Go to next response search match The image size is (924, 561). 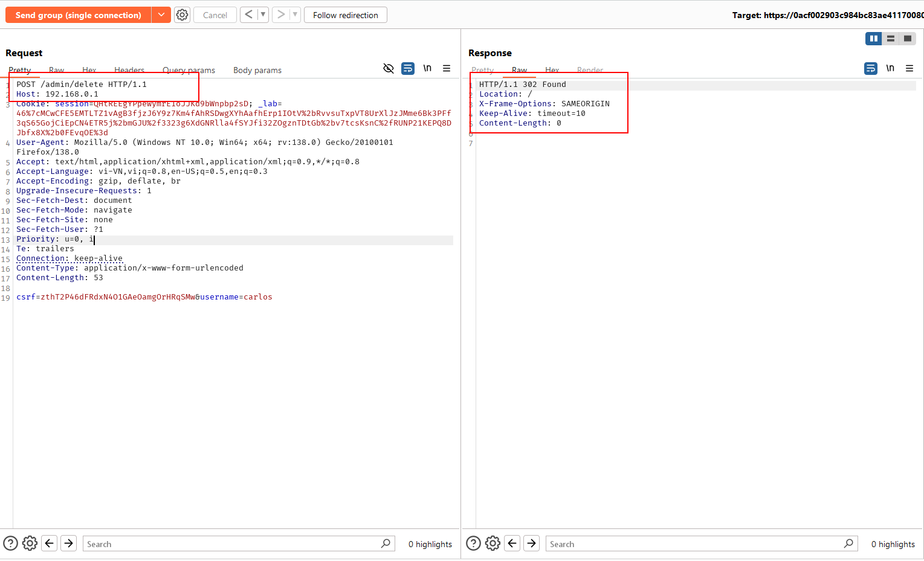[x=532, y=543]
